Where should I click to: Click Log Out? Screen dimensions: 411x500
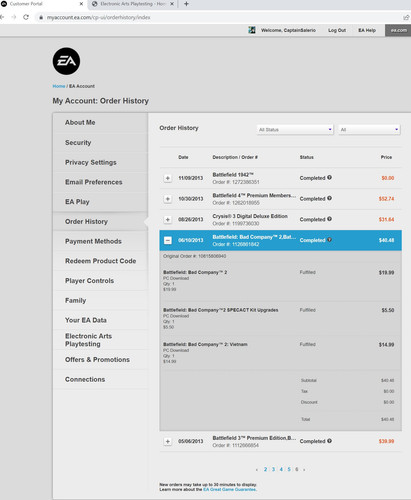click(337, 30)
